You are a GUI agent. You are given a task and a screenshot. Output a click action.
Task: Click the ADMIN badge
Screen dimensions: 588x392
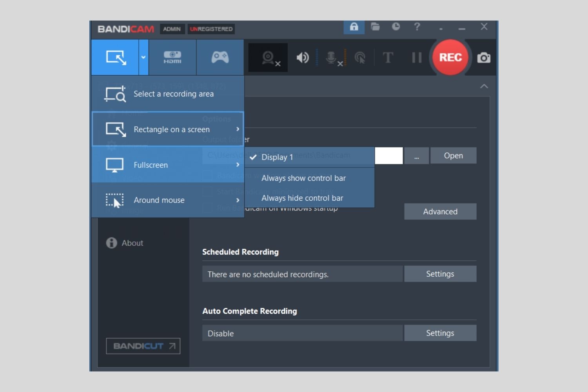(x=172, y=29)
